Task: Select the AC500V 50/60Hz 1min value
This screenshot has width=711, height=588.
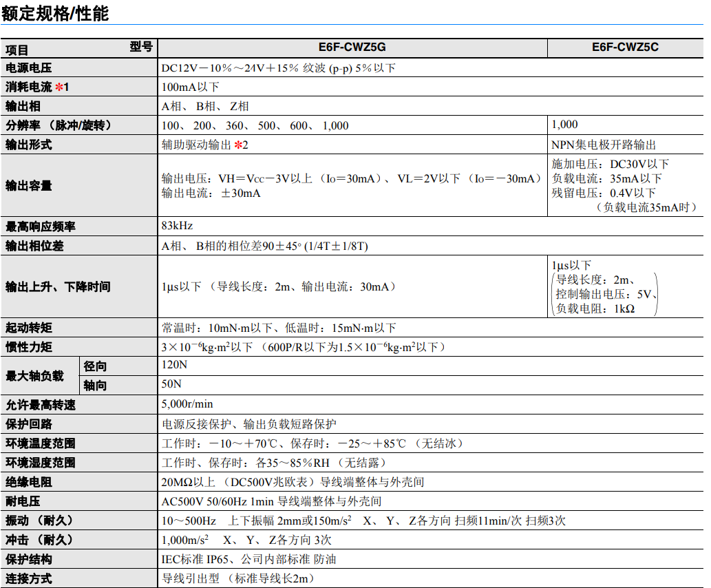Action: click(271, 501)
